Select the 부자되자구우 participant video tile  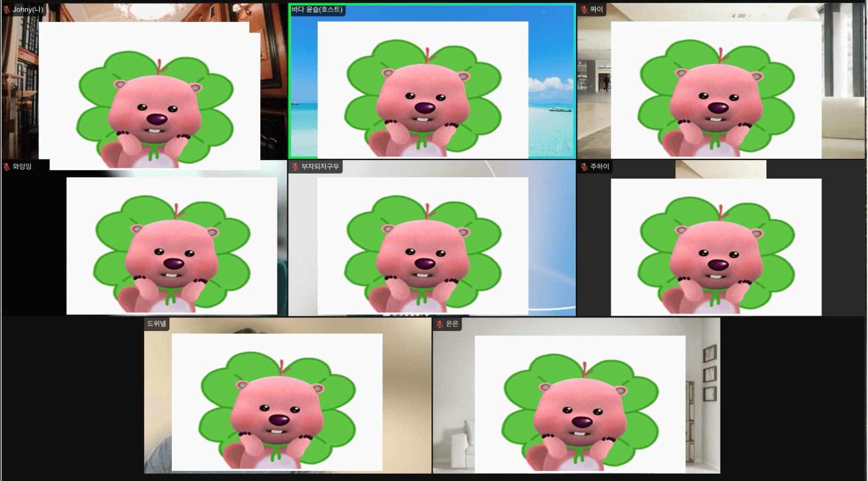(x=432, y=238)
